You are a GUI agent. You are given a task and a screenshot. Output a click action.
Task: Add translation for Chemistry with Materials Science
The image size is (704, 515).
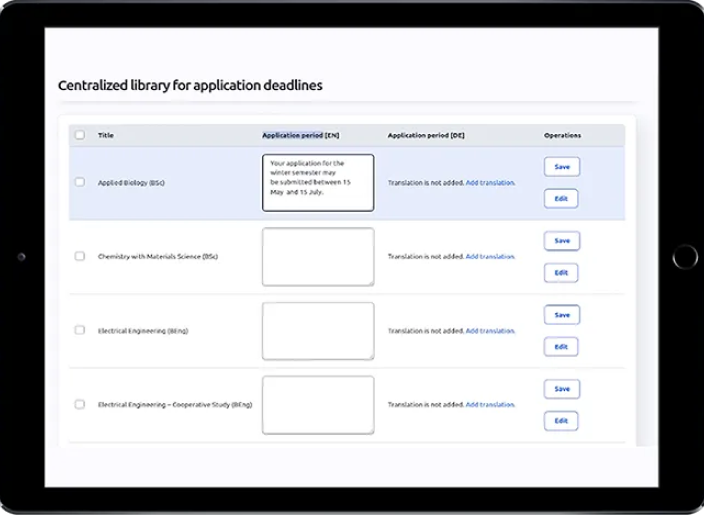pos(490,257)
